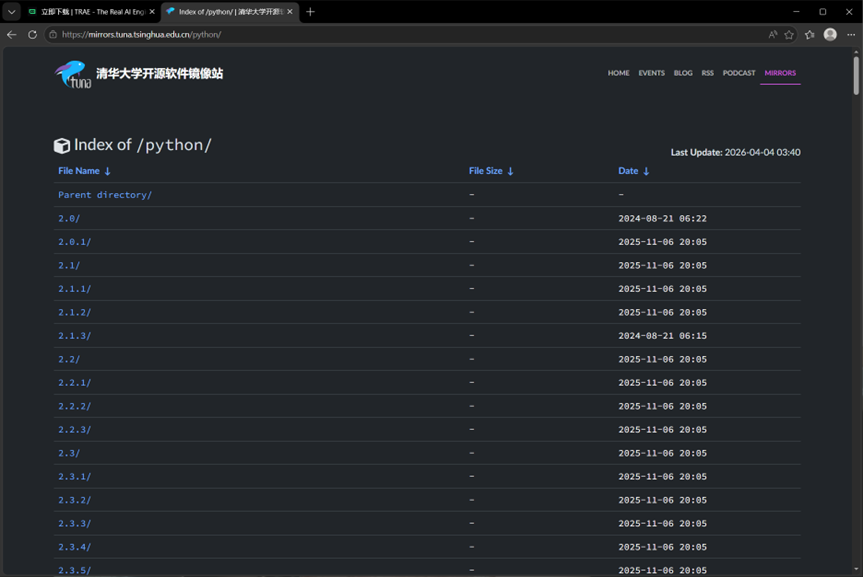Open the 2.1.2/ directory
This screenshot has height=577, width=863.
pos(75,312)
